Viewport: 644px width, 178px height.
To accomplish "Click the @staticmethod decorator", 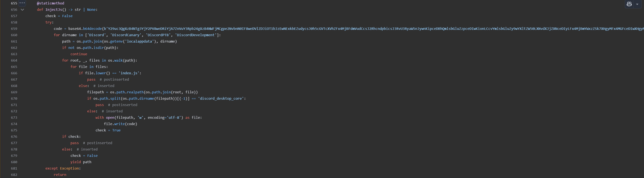I will click(50, 3).
